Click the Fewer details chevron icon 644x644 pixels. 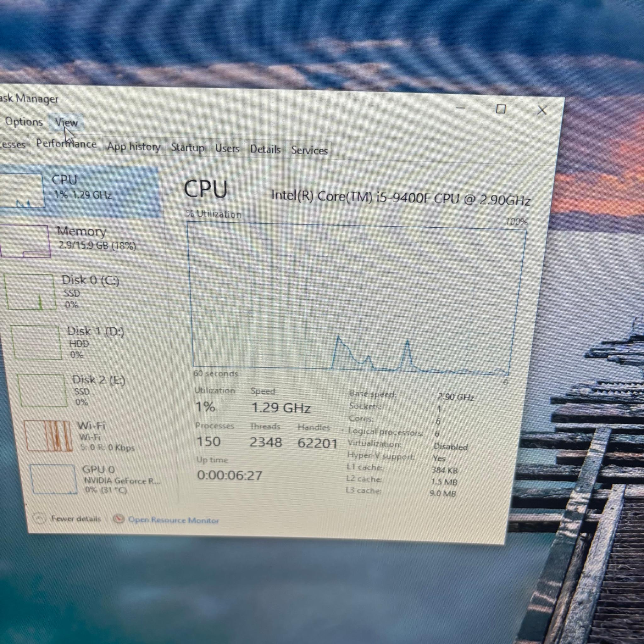pyautogui.click(x=39, y=518)
